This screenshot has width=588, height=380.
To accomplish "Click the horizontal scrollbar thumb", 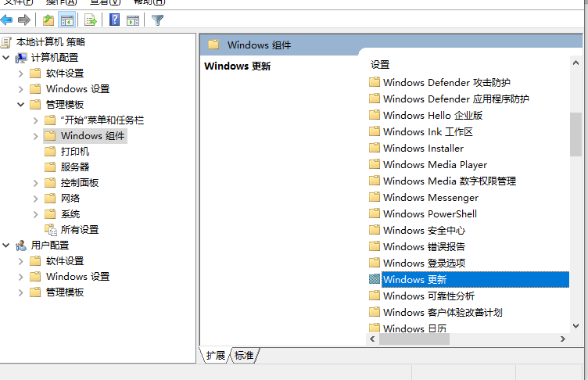I will coord(414,339).
